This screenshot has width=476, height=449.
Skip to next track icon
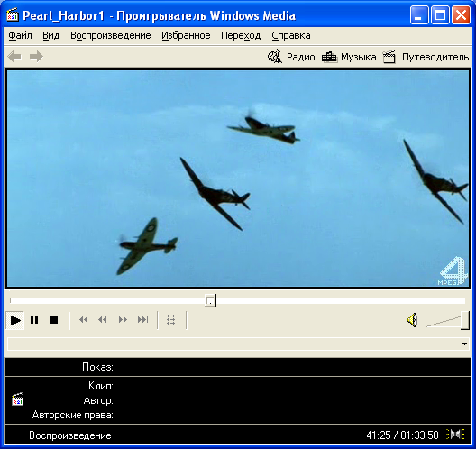[x=142, y=320]
